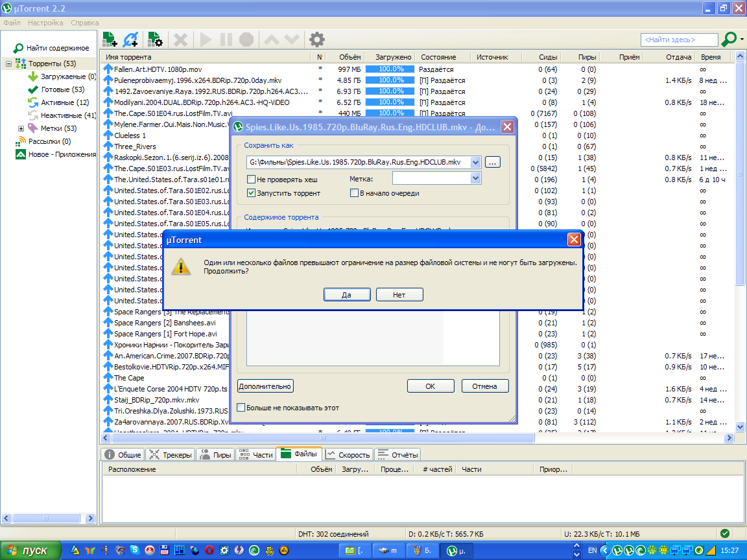Click the Дополнительно button
Image resolution: width=747 pixels, height=560 pixels.
click(265, 386)
